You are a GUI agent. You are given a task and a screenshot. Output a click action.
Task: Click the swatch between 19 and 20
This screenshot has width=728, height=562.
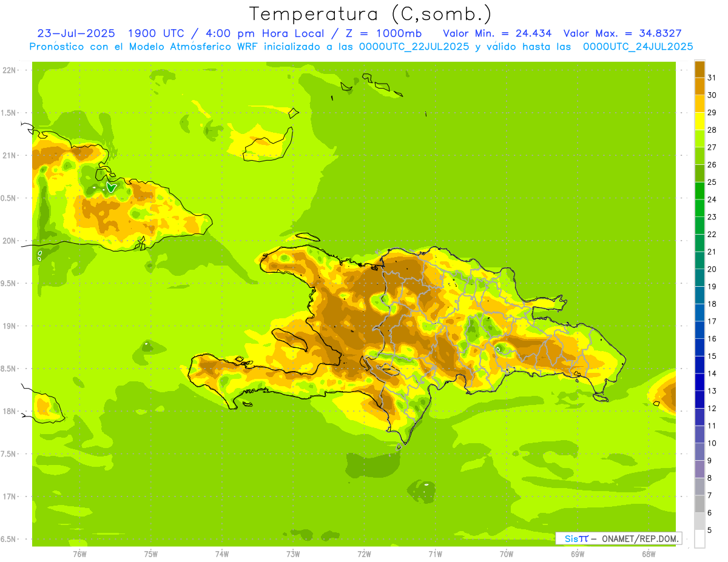699,278
